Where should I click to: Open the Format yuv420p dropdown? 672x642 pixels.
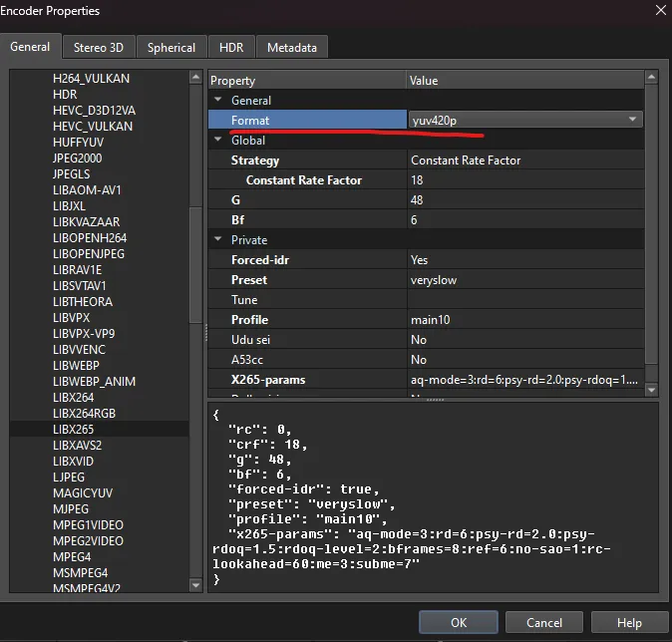point(632,120)
